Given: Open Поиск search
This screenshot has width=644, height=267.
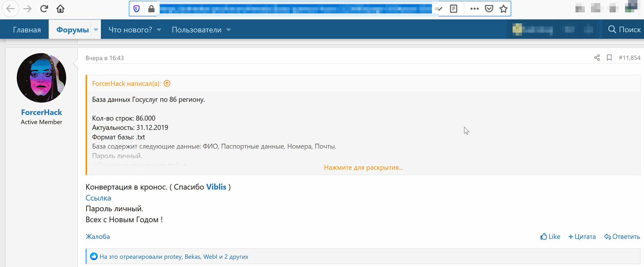Looking at the screenshot, I should 624,29.
